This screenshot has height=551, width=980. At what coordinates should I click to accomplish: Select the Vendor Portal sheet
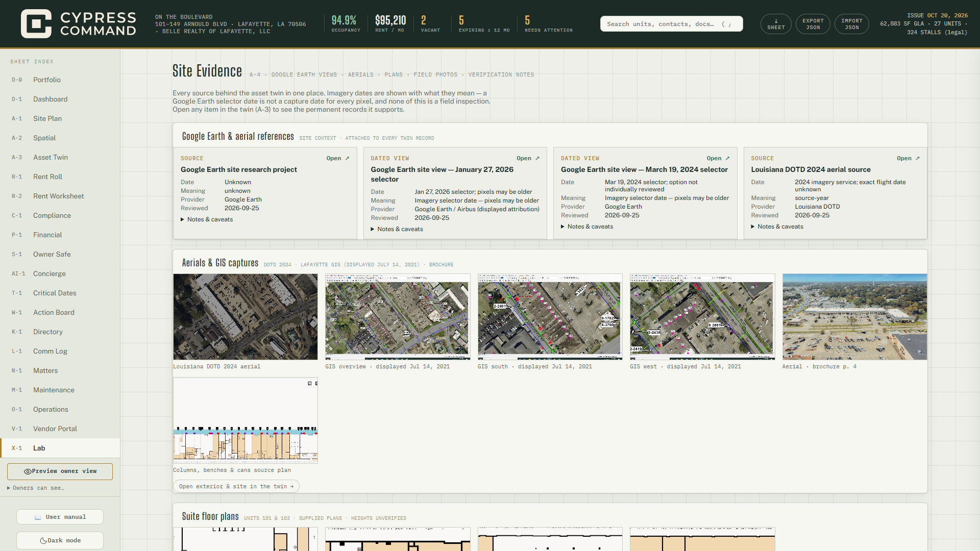(x=60, y=429)
